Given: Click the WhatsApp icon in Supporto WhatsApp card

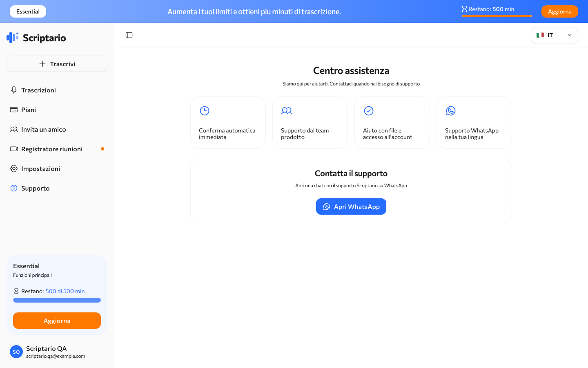Looking at the screenshot, I should pyautogui.click(x=451, y=111).
